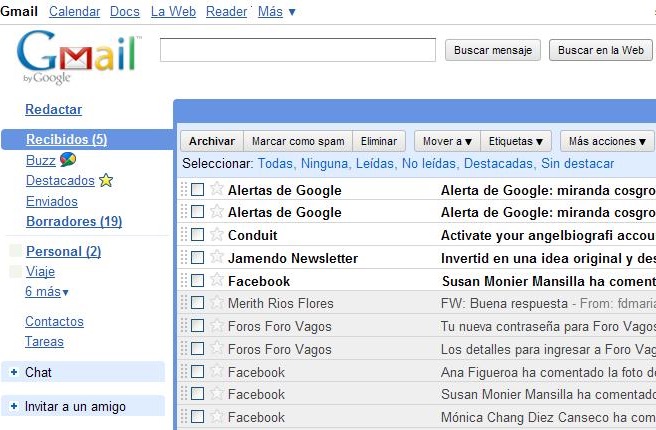
Task: Click the Buscar en la Web button
Action: (601, 50)
